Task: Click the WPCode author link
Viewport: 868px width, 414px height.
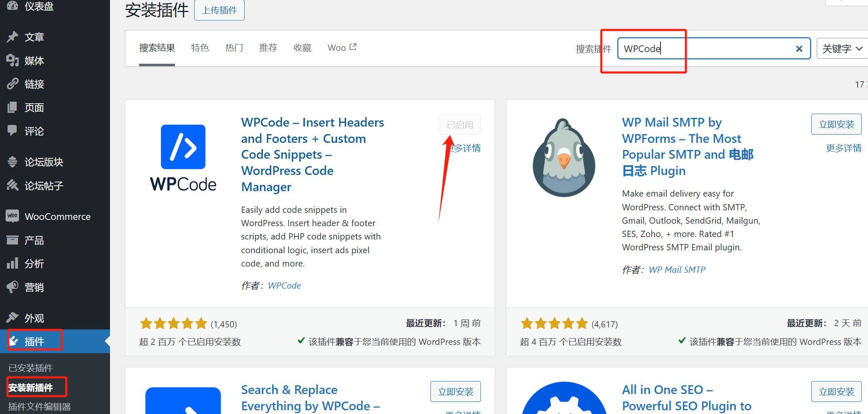Action: point(284,286)
